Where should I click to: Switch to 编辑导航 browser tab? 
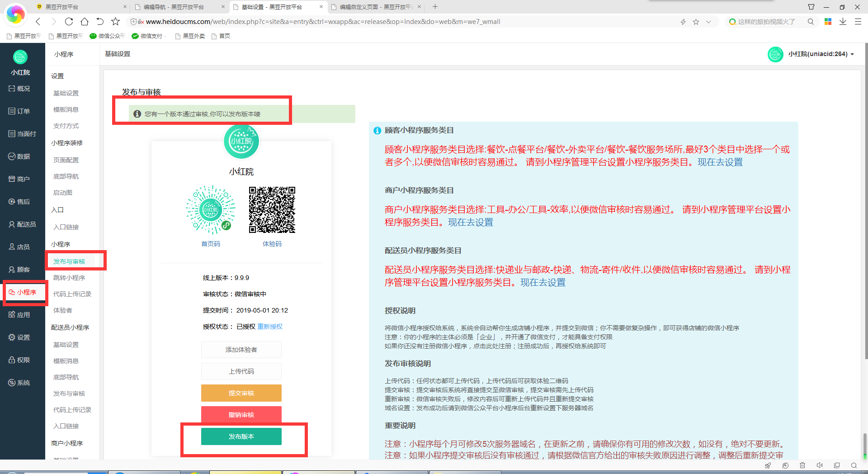[174, 7]
